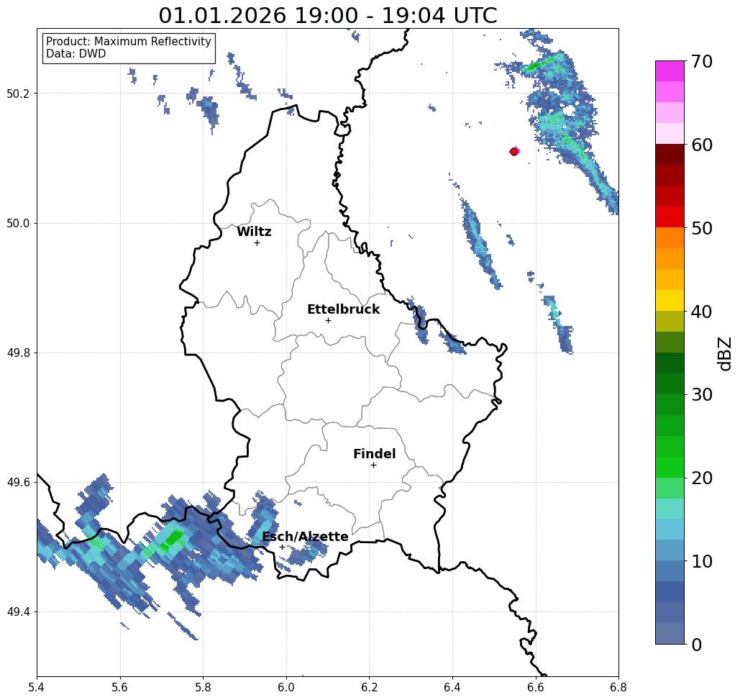The image size is (740, 700).
Task: Click the 40 colorbar tick label
Action: coord(702,312)
